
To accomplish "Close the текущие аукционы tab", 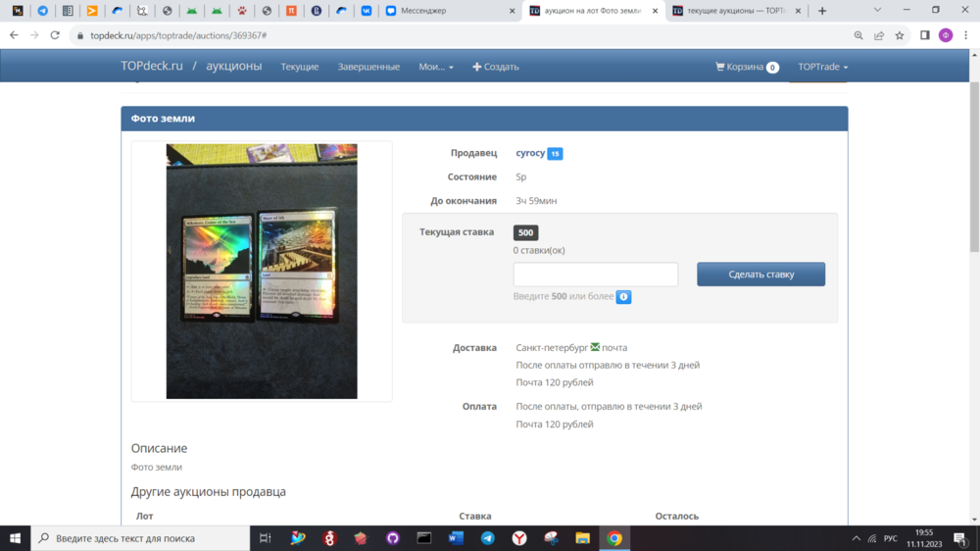I will (x=798, y=11).
